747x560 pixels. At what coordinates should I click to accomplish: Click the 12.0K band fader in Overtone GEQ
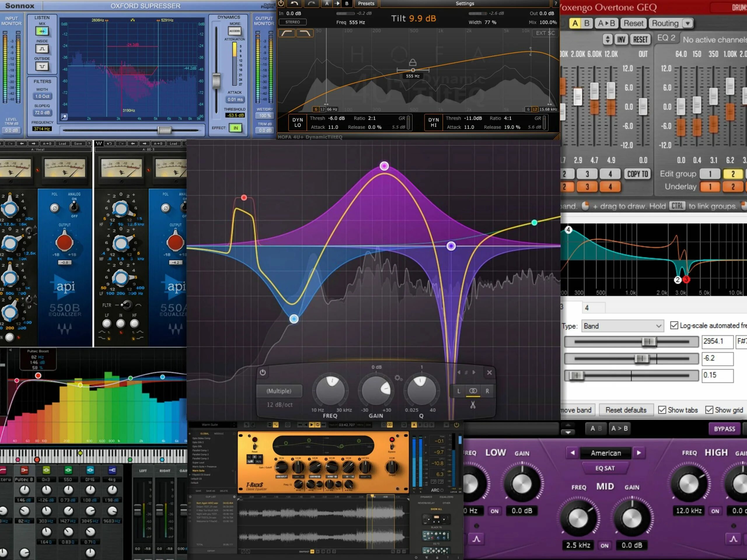tap(611, 91)
